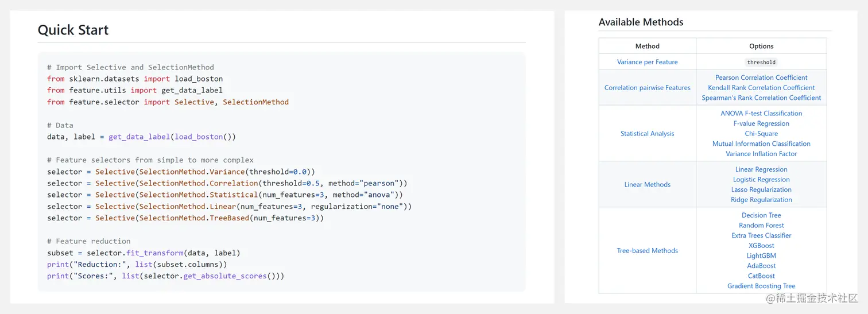
Task: Open Spearman's Rank Correlation Coefficient link
Action: (761, 98)
